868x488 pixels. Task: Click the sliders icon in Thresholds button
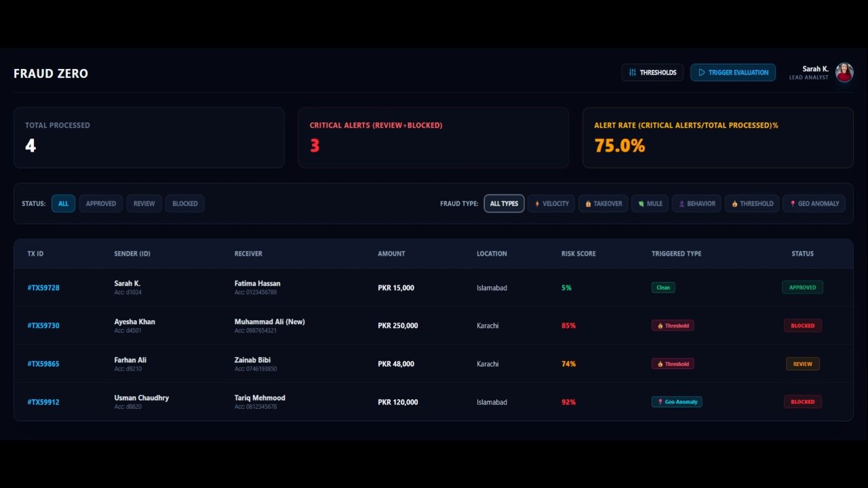coord(632,73)
